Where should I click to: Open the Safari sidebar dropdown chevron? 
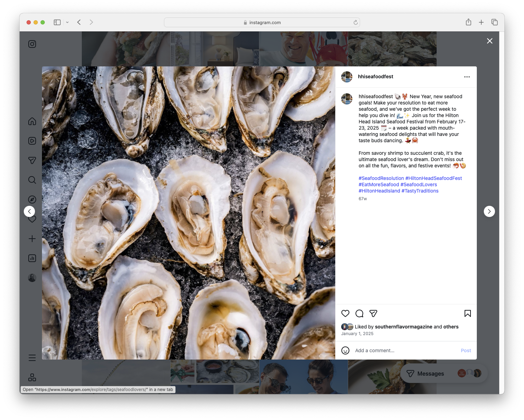coord(67,22)
